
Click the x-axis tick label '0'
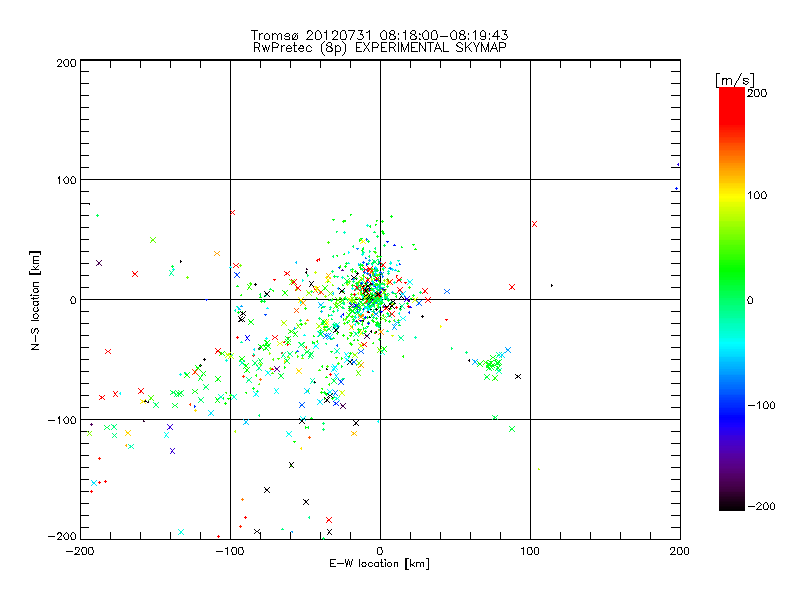click(380, 552)
